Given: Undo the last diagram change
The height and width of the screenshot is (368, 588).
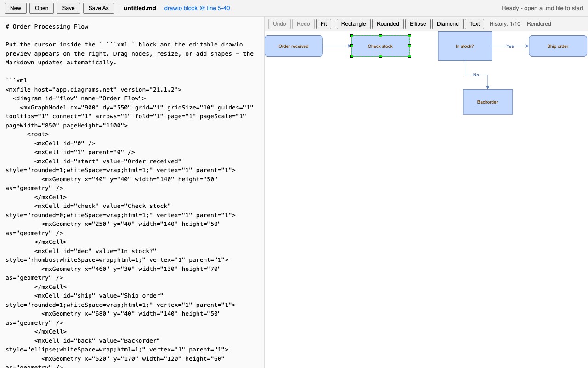Looking at the screenshot, I should click(279, 24).
